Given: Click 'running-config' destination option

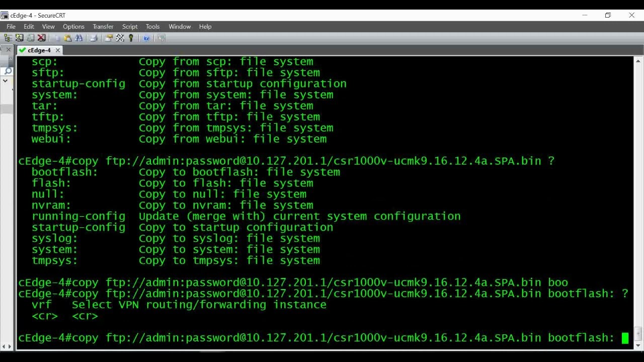Looking at the screenshot, I should [x=78, y=217].
